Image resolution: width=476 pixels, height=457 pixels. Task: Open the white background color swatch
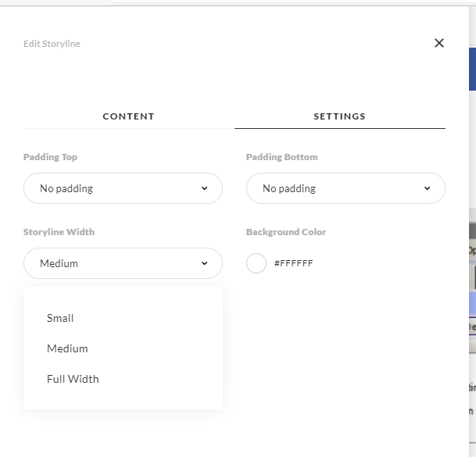tap(256, 263)
